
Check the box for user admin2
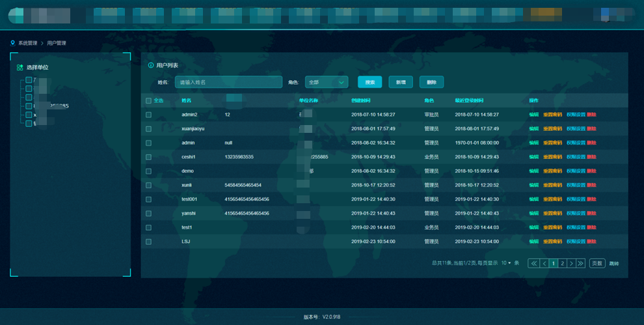click(148, 115)
